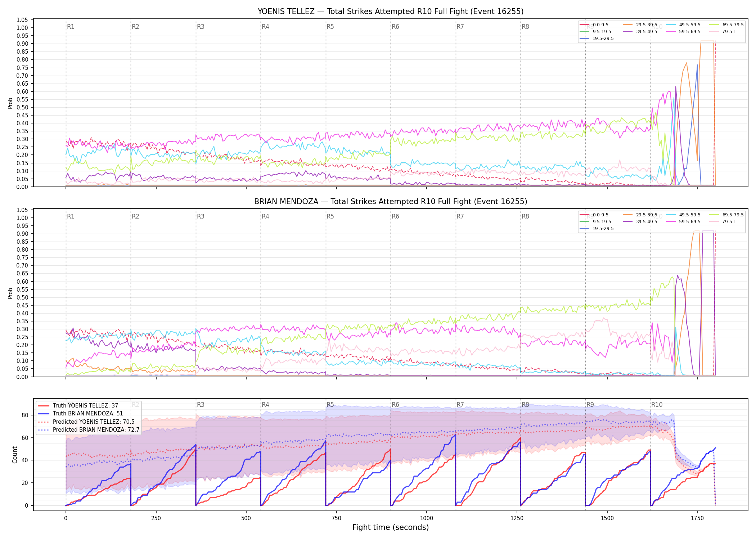Click the 1250 tick on the time axis
This screenshot has width=756, height=540.
pyautogui.click(x=517, y=518)
